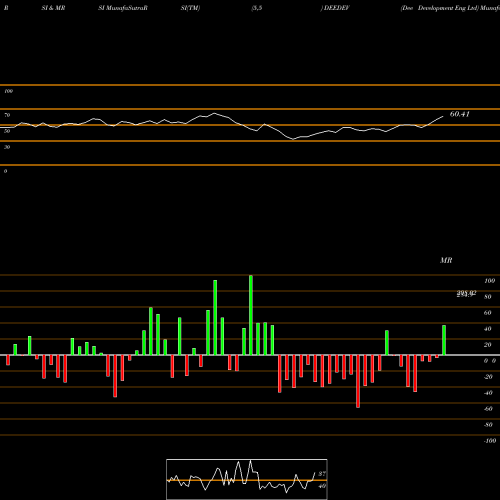This screenshot has height=500, width=500.
Task: Click the ') DEEDEV' ticker label
Action: click(335, 8)
